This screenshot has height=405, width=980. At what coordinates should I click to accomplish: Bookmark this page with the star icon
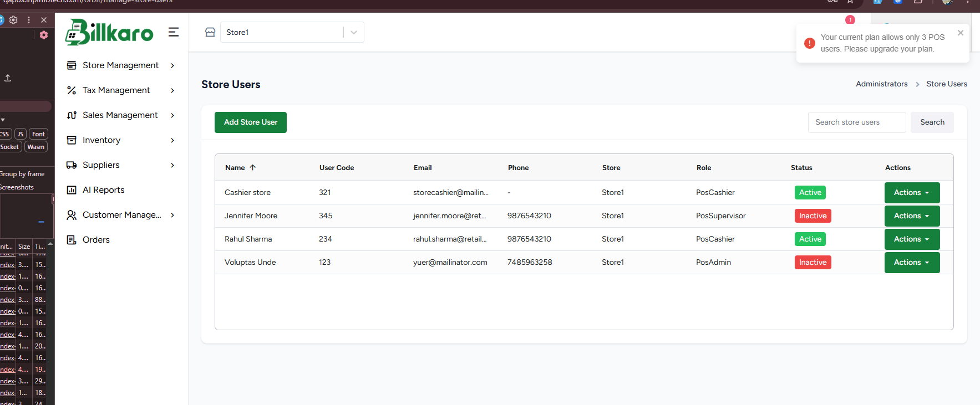(850, 2)
